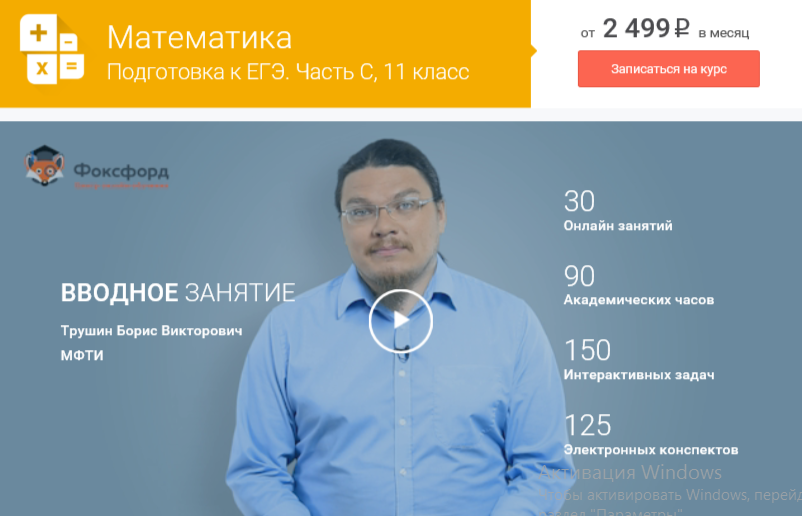802x516 pixels.
Task: Click the math calculator icon
Action: tap(52, 49)
